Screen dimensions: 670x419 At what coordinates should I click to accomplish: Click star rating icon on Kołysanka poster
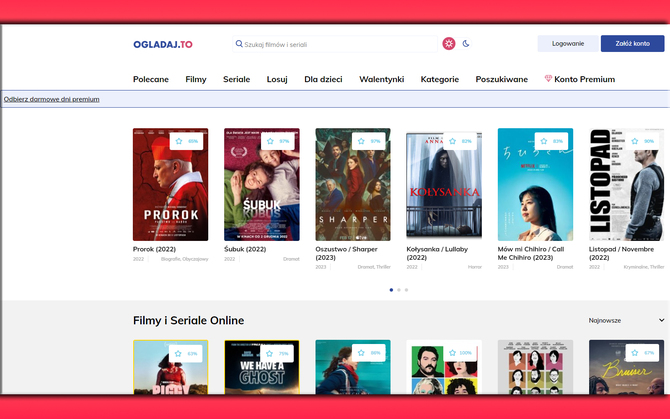(x=453, y=141)
